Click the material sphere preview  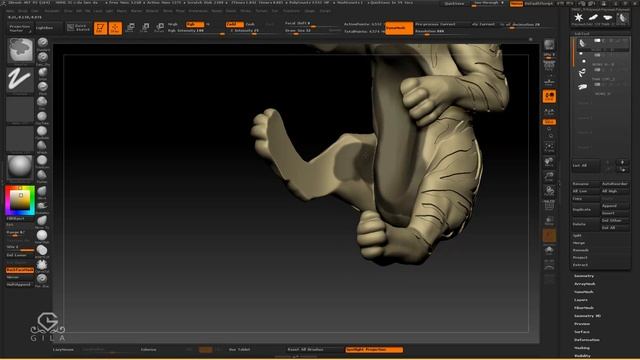click(20, 168)
